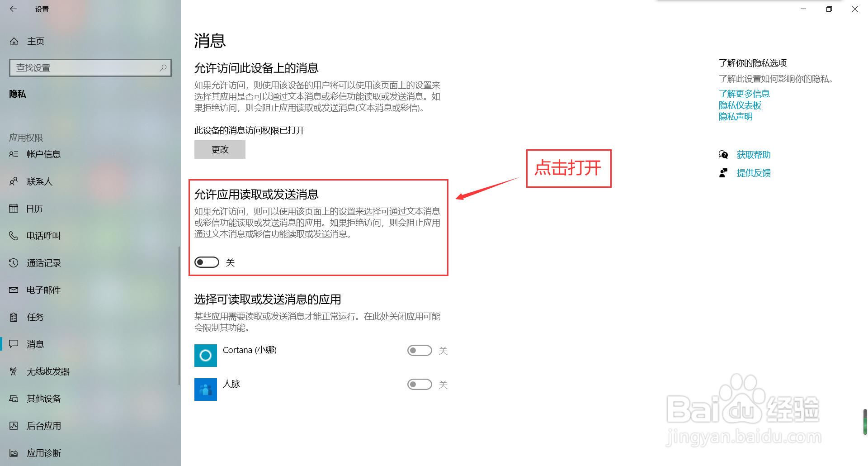Click the 更改 button
Screen dimensions: 868x466
[220, 149]
